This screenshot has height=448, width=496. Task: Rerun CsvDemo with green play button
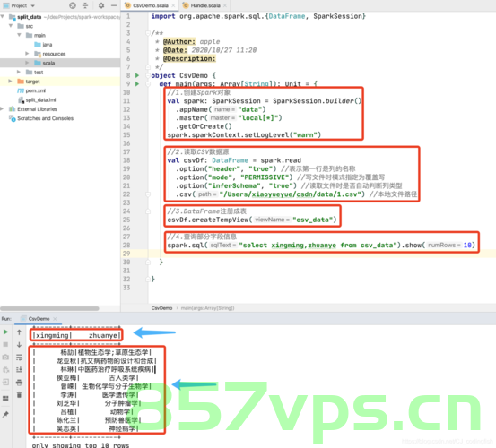click(5, 332)
